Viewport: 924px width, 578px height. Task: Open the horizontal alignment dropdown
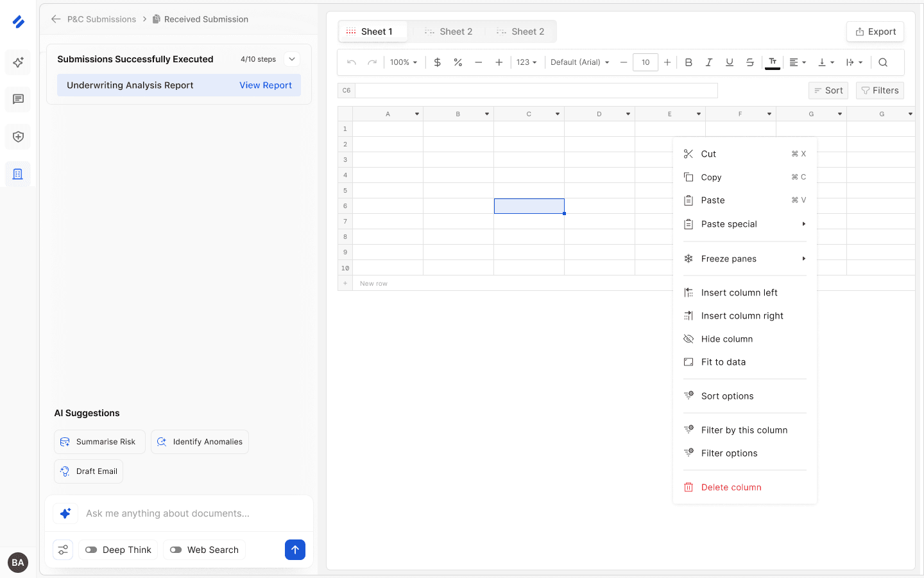tap(798, 62)
